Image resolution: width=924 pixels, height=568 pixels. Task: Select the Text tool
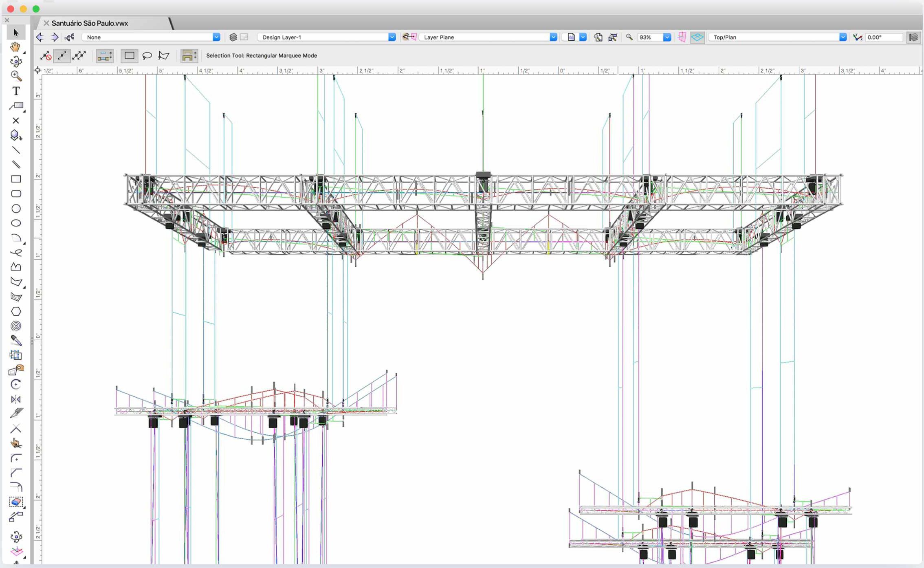(x=16, y=91)
